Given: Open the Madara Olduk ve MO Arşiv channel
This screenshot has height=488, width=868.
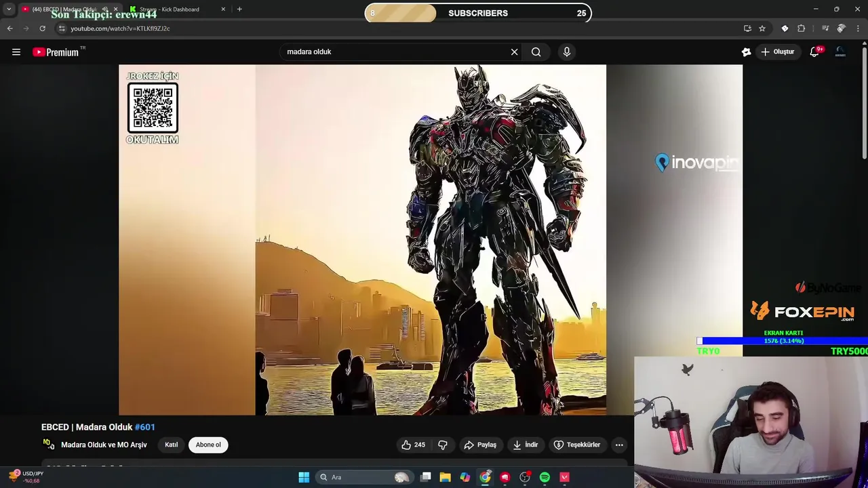Looking at the screenshot, I should point(104,445).
